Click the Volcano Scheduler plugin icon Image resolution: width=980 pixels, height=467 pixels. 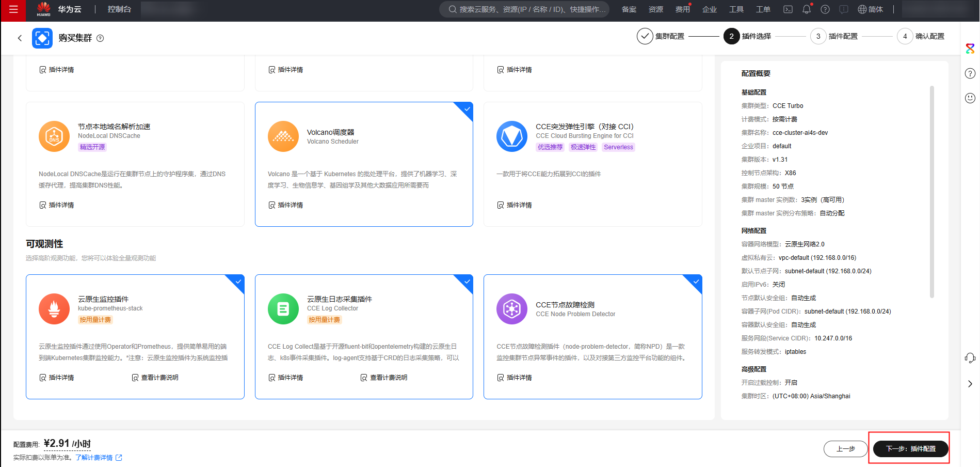(283, 136)
